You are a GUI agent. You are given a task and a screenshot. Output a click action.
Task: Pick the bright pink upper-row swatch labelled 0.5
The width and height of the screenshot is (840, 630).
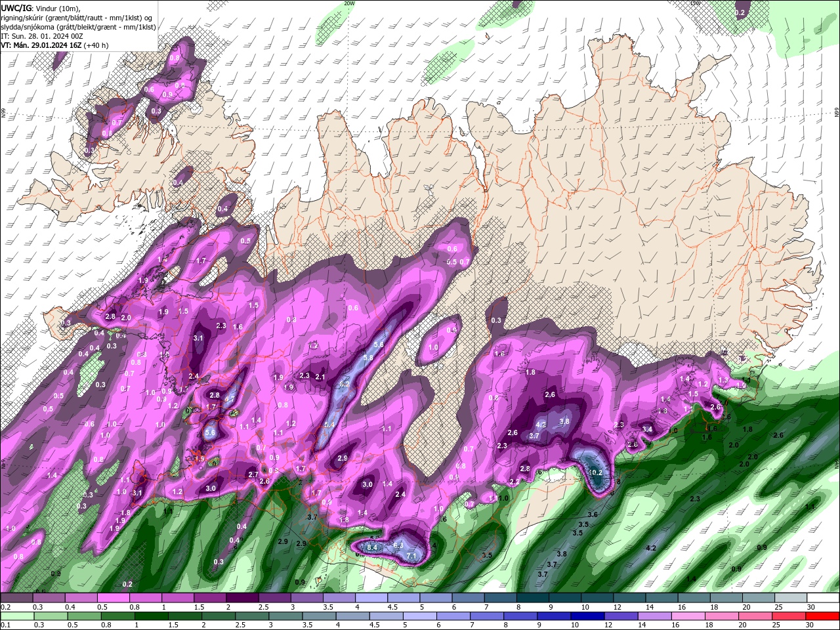click(x=113, y=598)
